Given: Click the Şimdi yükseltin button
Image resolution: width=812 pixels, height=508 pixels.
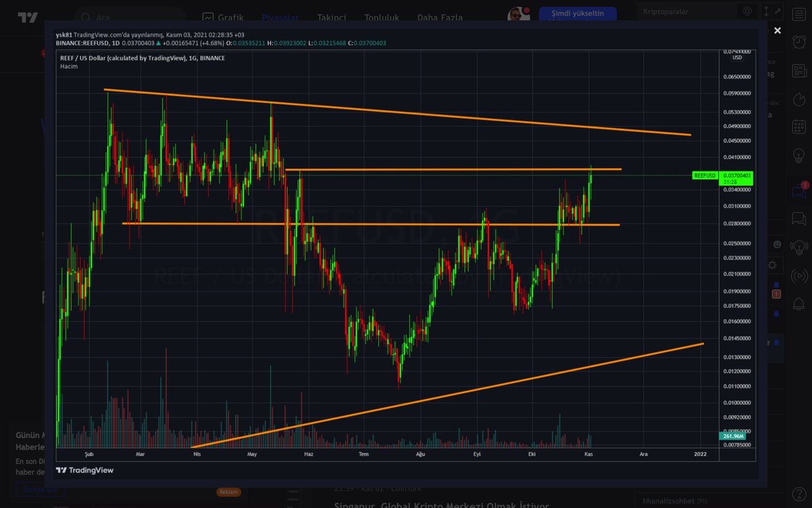Looking at the screenshot, I should click(578, 14).
